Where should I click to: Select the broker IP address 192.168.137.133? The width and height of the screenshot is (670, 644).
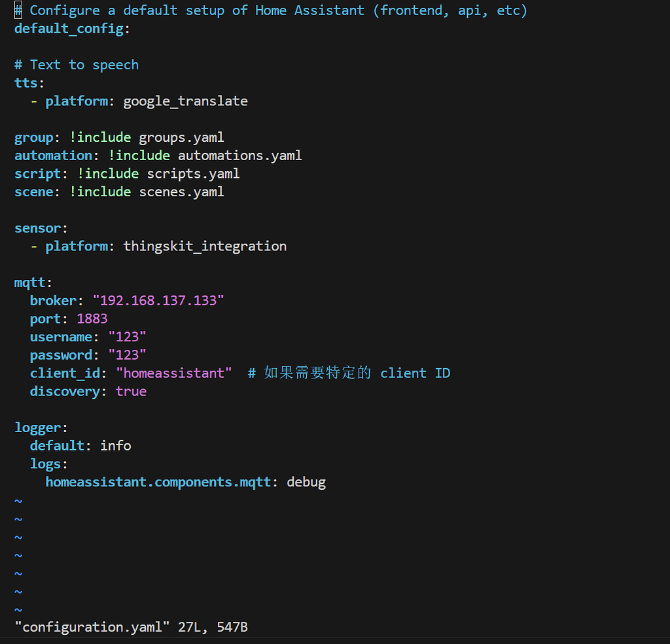click(158, 300)
